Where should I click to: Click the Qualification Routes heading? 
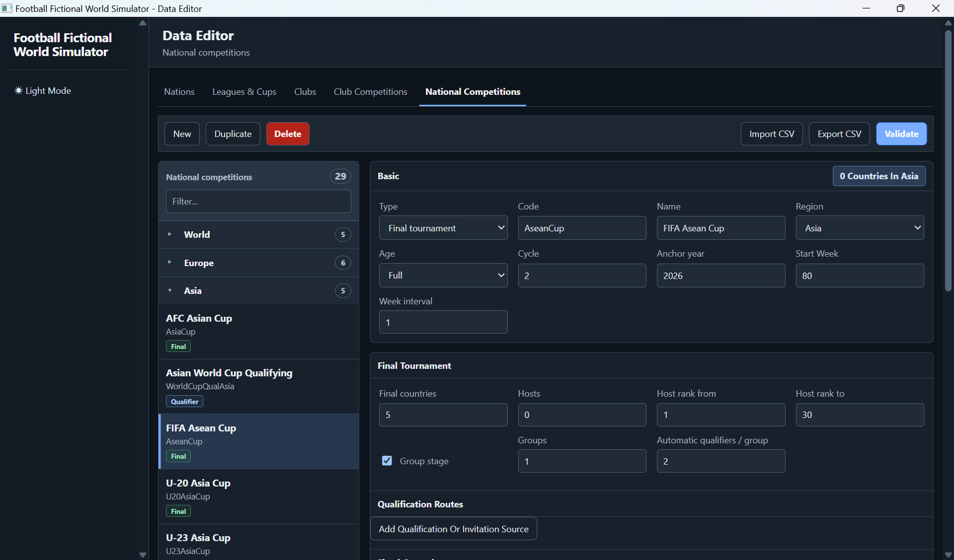click(x=420, y=504)
